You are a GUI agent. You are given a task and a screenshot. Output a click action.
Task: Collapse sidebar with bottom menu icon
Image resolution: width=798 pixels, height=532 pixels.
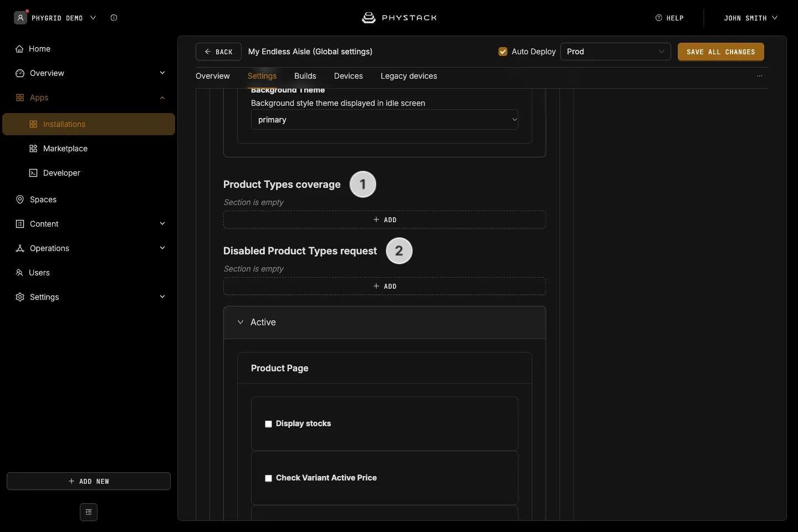[x=89, y=512]
